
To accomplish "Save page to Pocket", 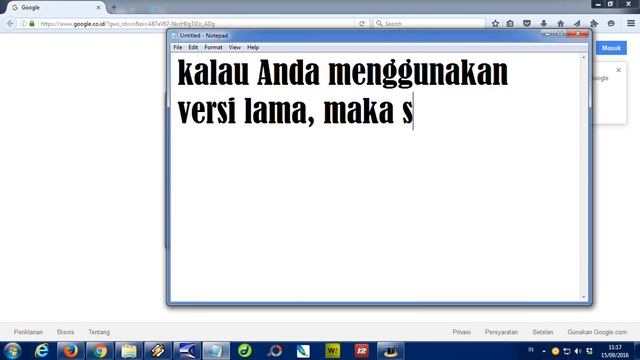I will point(527,24).
